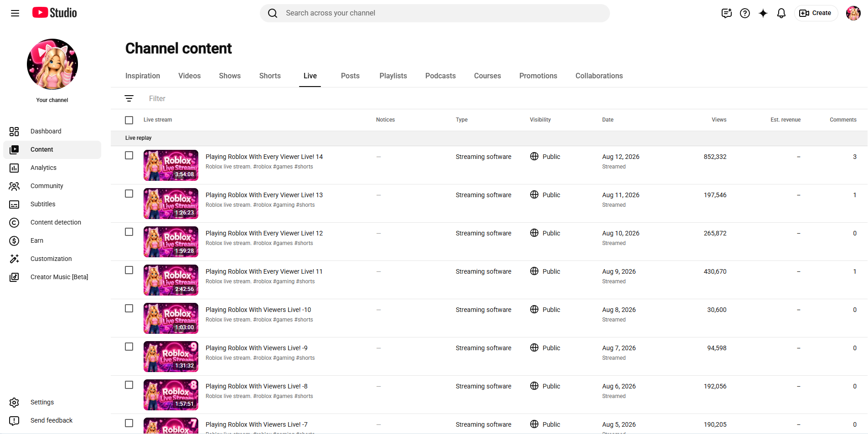Click the Public globe icon for Live! 12

click(x=534, y=233)
